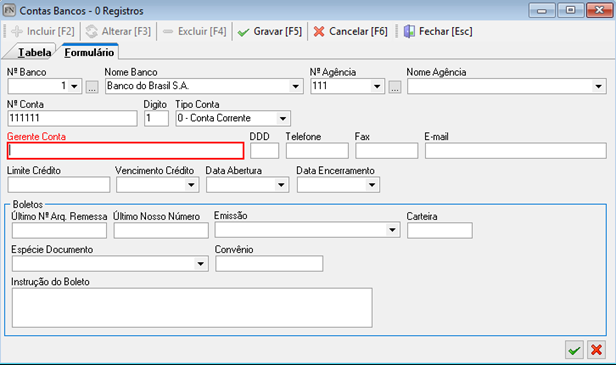Maximize the Contas Bancos window
Viewport: 616px width, 365px height.
pyautogui.click(x=570, y=10)
